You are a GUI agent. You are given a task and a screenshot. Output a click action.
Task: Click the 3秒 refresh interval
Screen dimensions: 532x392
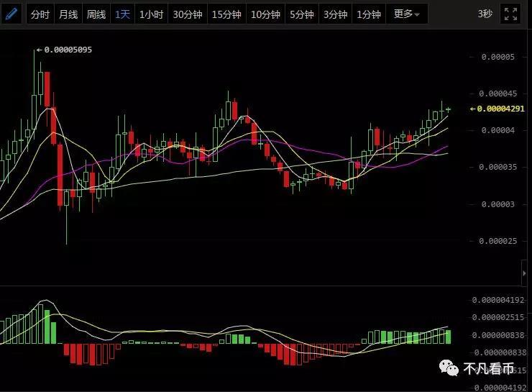pos(485,14)
